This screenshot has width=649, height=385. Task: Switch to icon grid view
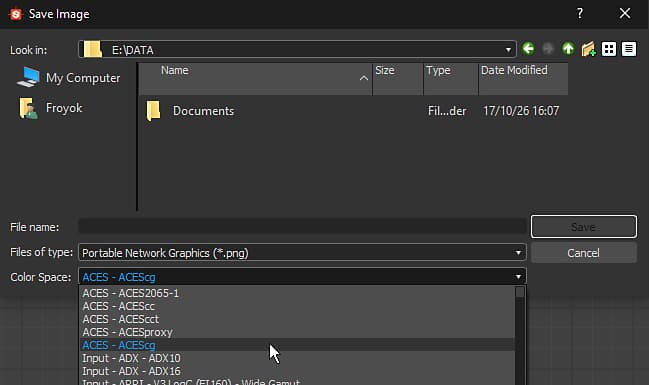[x=608, y=49]
